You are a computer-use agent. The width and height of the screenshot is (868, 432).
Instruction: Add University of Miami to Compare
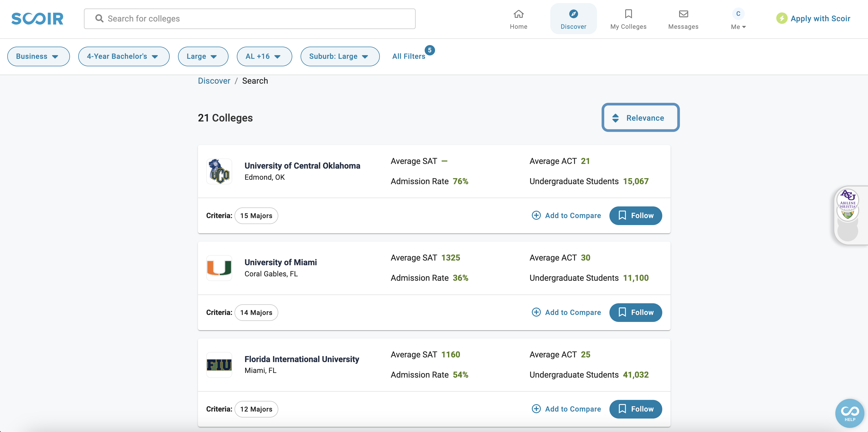click(x=566, y=312)
